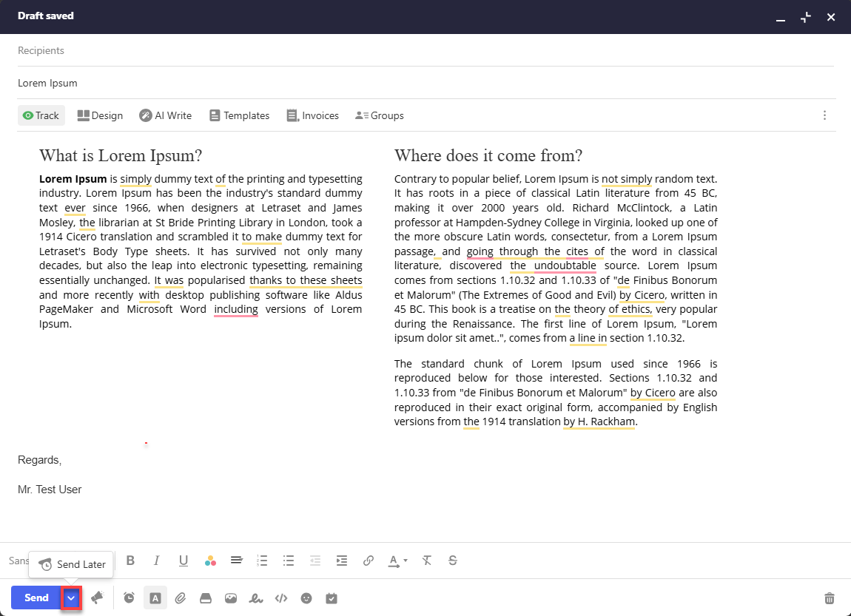Click the calendar check icon

[x=332, y=598]
